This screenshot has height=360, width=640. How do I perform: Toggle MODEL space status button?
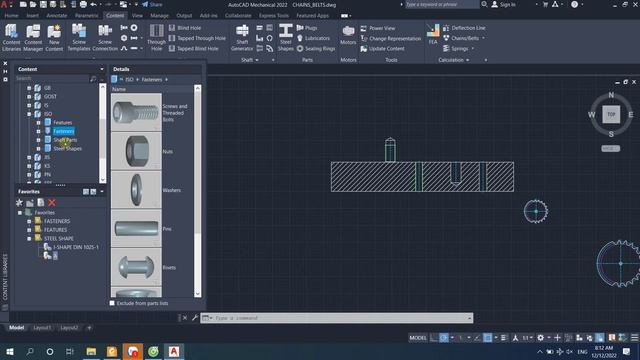(418, 338)
